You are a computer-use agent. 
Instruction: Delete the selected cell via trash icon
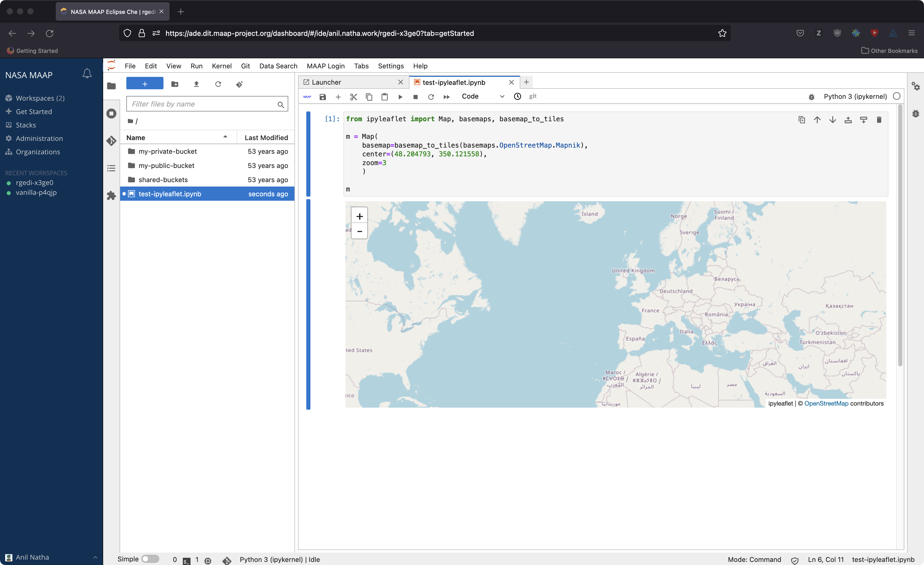[x=879, y=120]
